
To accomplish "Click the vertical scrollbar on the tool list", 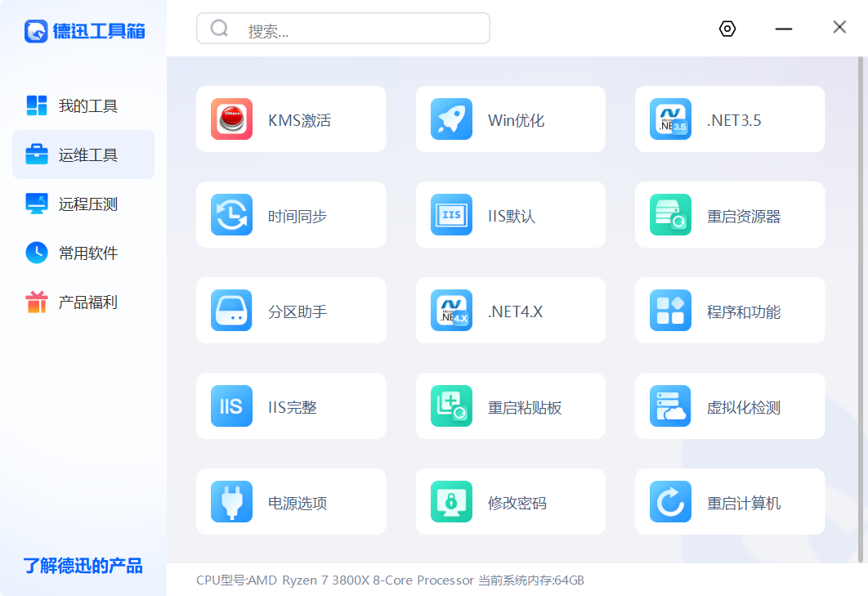I will [861, 309].
